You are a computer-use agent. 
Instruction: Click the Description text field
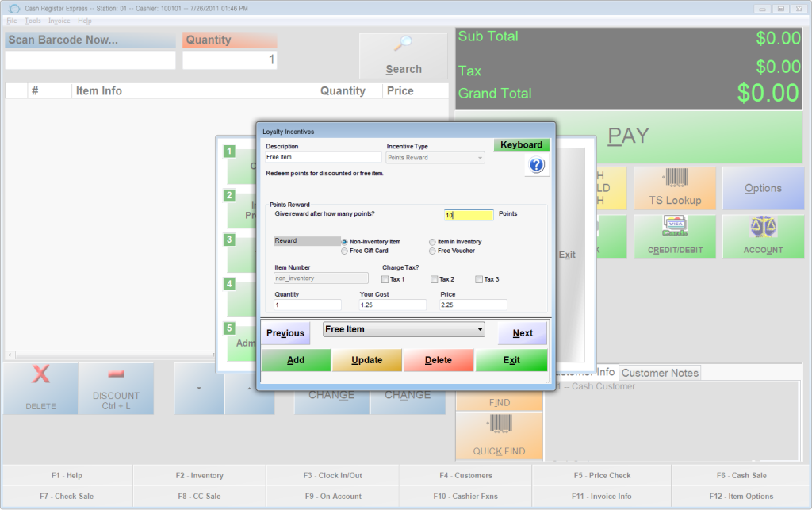coord(324,157)
